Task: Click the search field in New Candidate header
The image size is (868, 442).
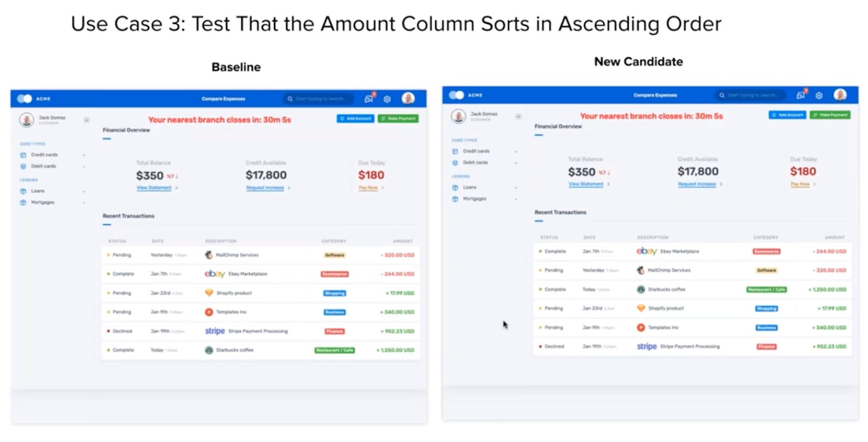Action: point(752,95)
